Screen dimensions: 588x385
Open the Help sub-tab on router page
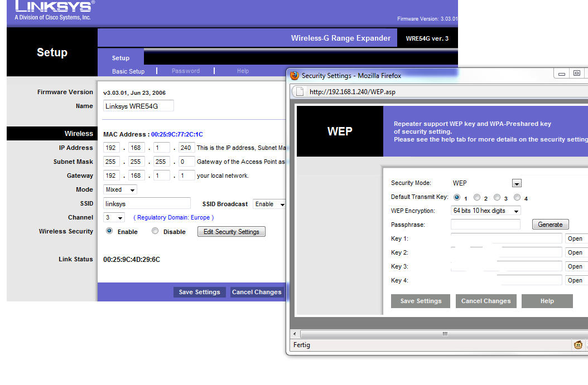click(243, 71)
